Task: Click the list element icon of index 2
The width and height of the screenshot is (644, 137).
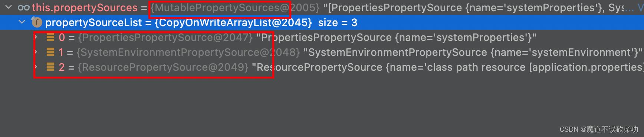Action: 50,67
